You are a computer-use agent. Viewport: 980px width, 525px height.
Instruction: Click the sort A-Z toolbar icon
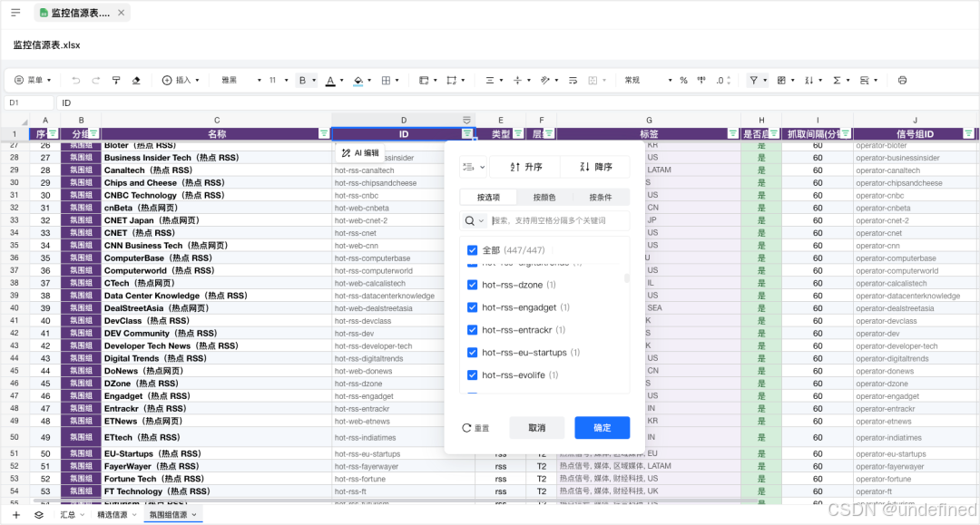pos(808,80)
